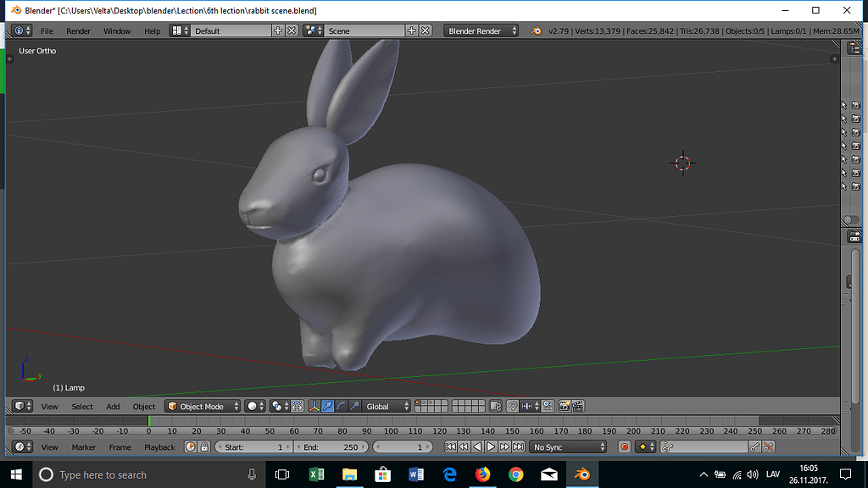Viewport: 868px width, 488px height.
Task: Click the OpenGL render animation clapperboard icon
Action: tap(578, 407)
